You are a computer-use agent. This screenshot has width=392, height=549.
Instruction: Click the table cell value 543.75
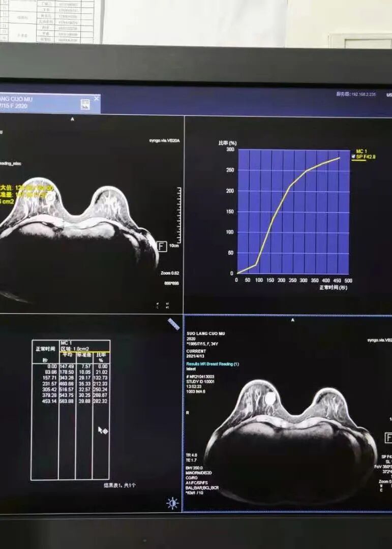coord(67,395)
